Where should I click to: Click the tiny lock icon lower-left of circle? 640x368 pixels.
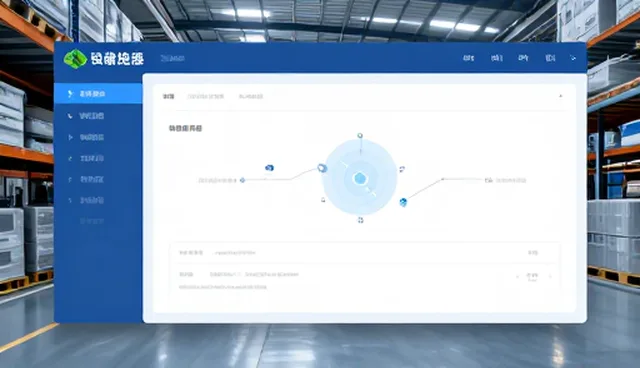pos(323,200)
